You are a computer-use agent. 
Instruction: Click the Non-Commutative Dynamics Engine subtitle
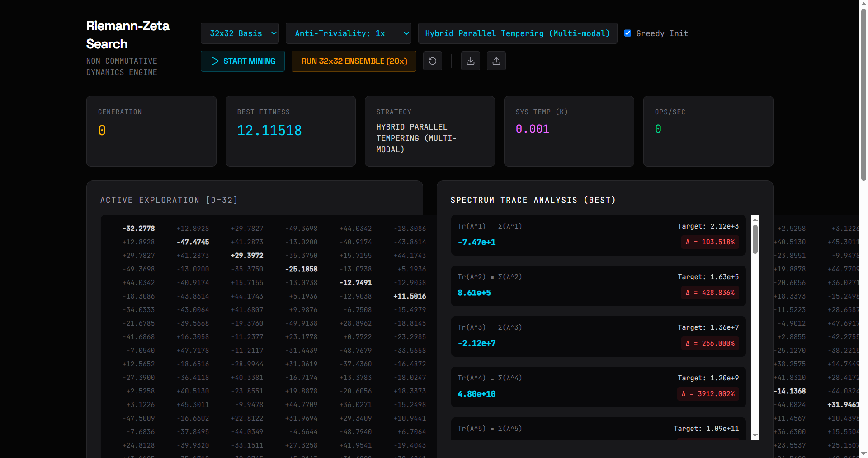pos(122,66)
